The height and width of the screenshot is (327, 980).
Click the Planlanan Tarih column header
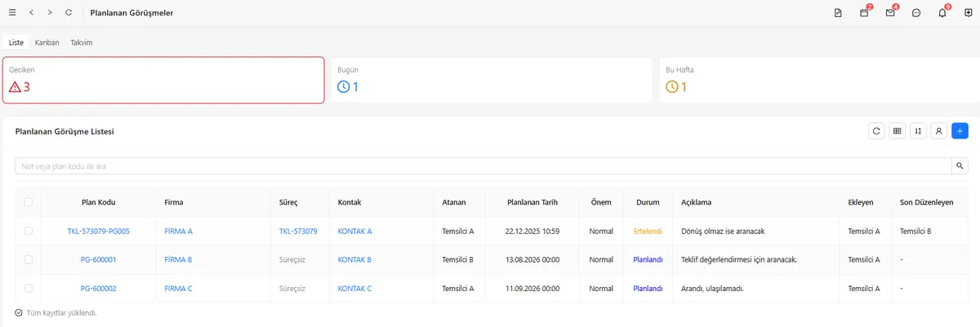[533, 202]
